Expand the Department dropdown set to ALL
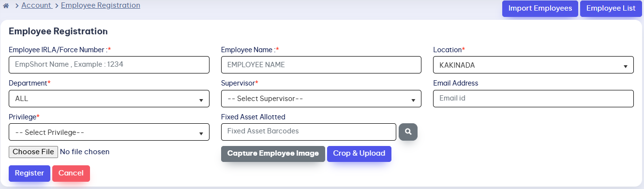 click(x=109, y=99)
